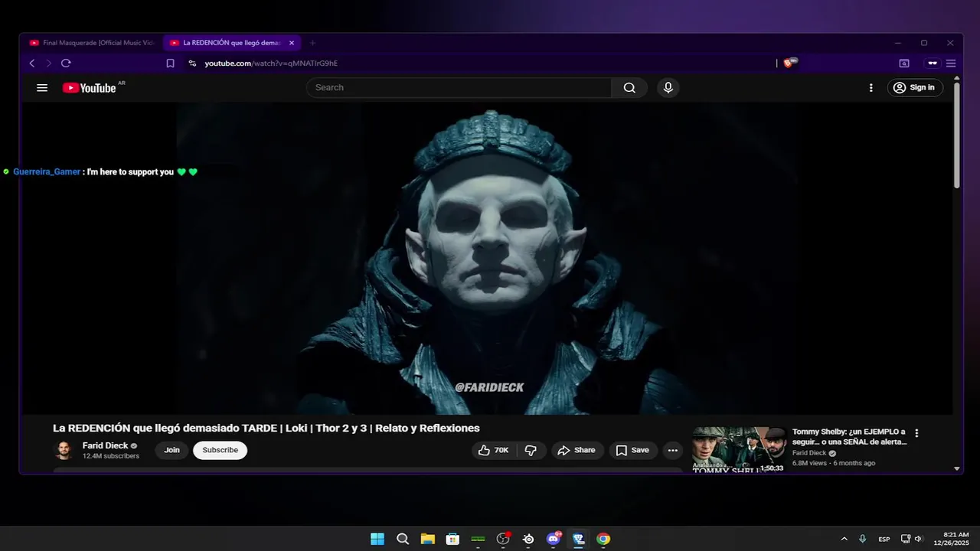This screenshot has height=551, width=980.
Task: Open Farid Dieck channel avatar
Action: pyautogui.click(x=64, y=450)
